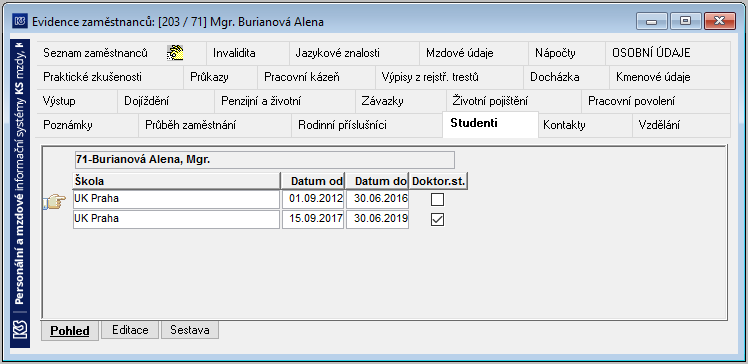Screen dimensions: 748x364
Task: Select the Výstup tab
Action: (77, 101)
